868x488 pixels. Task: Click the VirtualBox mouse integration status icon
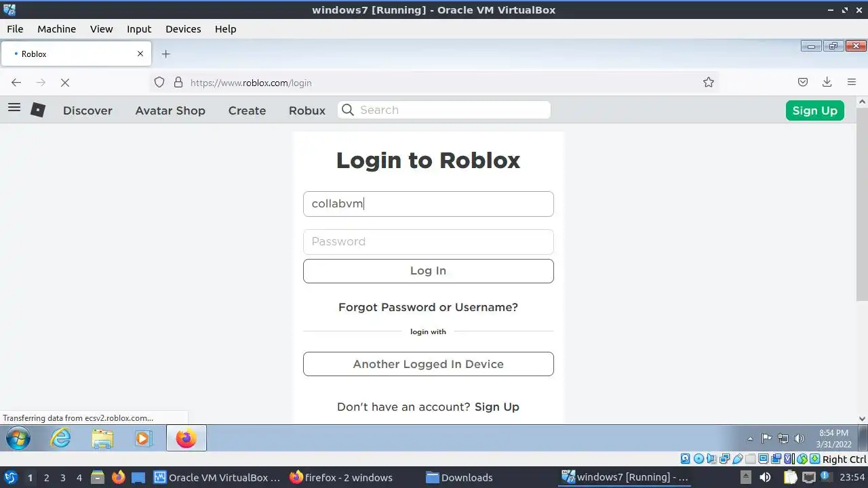tap(802, 459)
